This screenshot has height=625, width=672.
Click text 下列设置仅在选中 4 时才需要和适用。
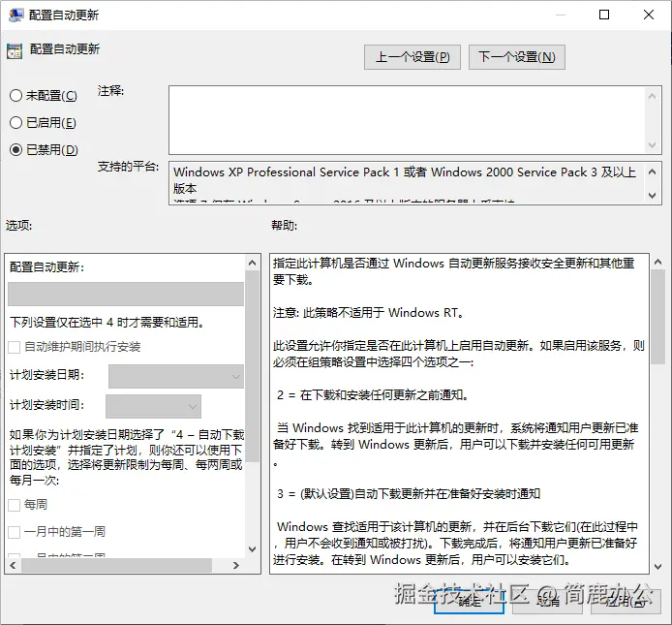click(x=107, y=322)
